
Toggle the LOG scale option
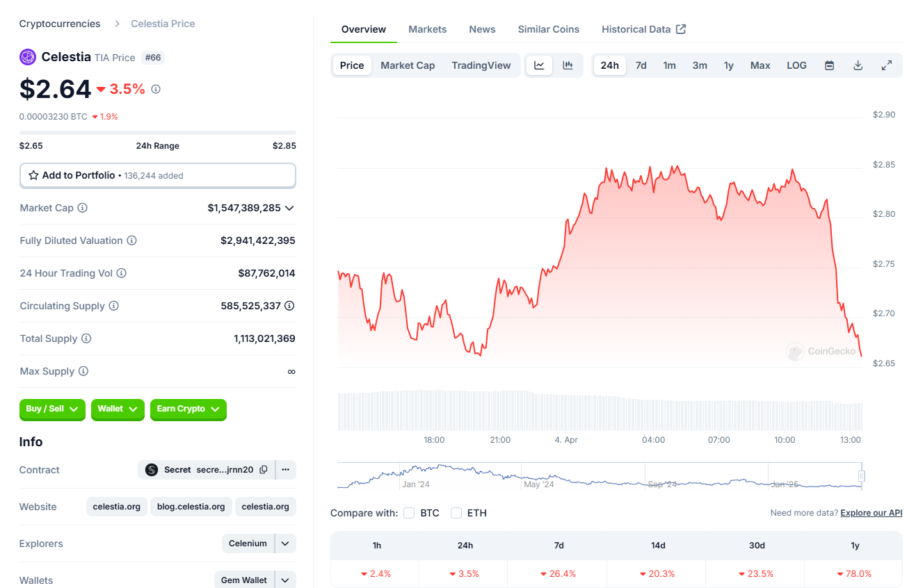pos(797,65)
